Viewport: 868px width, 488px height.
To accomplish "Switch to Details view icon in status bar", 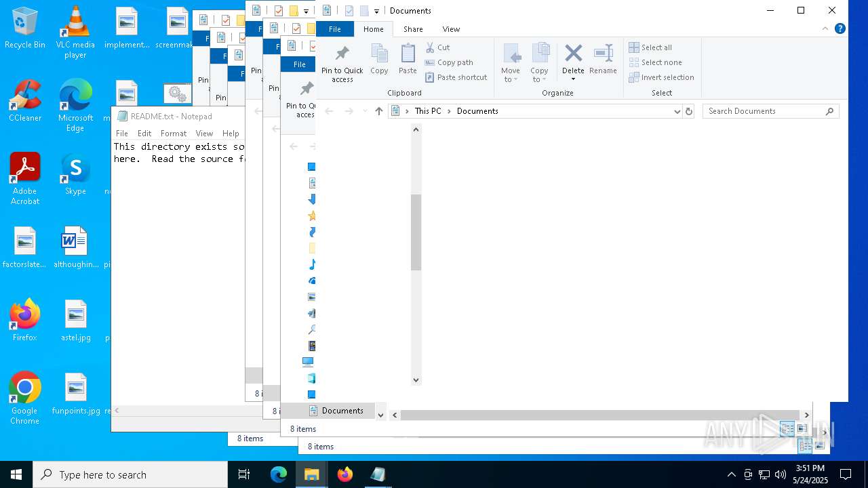I will (787, 428).
